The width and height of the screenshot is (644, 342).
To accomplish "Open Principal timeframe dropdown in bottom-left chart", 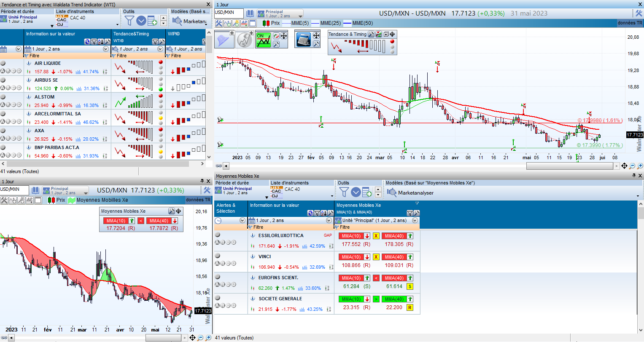I will (x=65, y=191).
